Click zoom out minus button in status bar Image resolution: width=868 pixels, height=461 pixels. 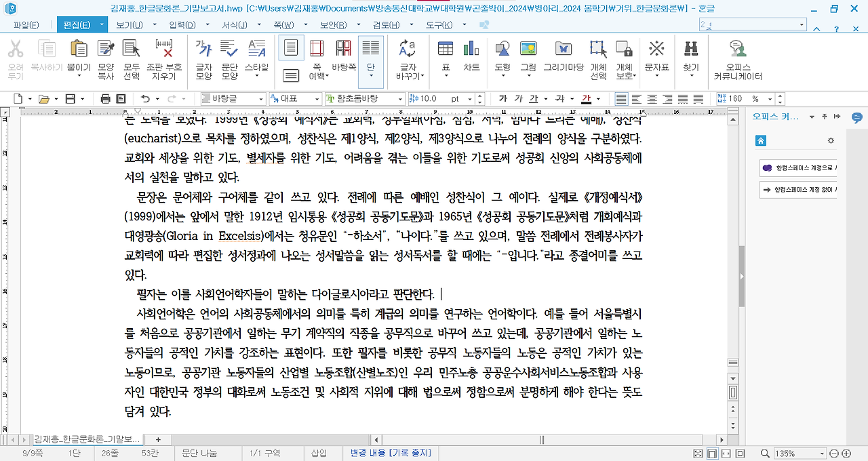835,454
